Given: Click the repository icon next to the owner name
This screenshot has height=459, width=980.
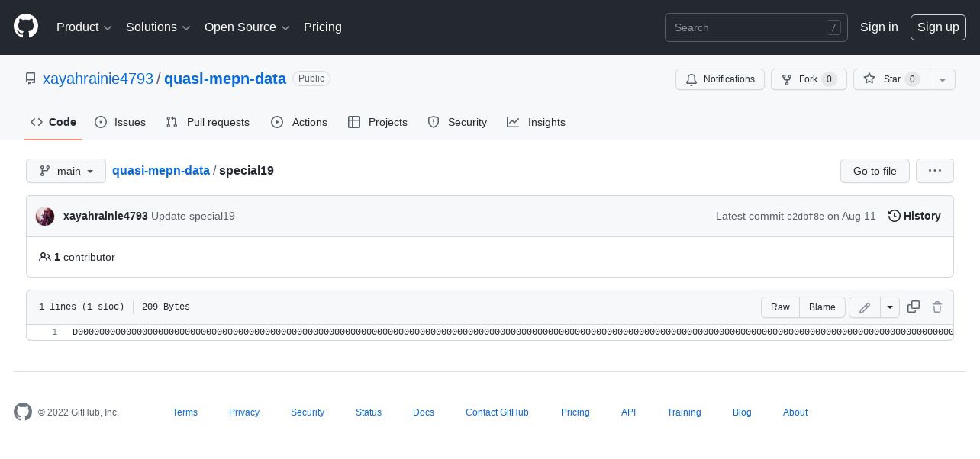Looking at the screenshot, I should click(x=31, y=79).
